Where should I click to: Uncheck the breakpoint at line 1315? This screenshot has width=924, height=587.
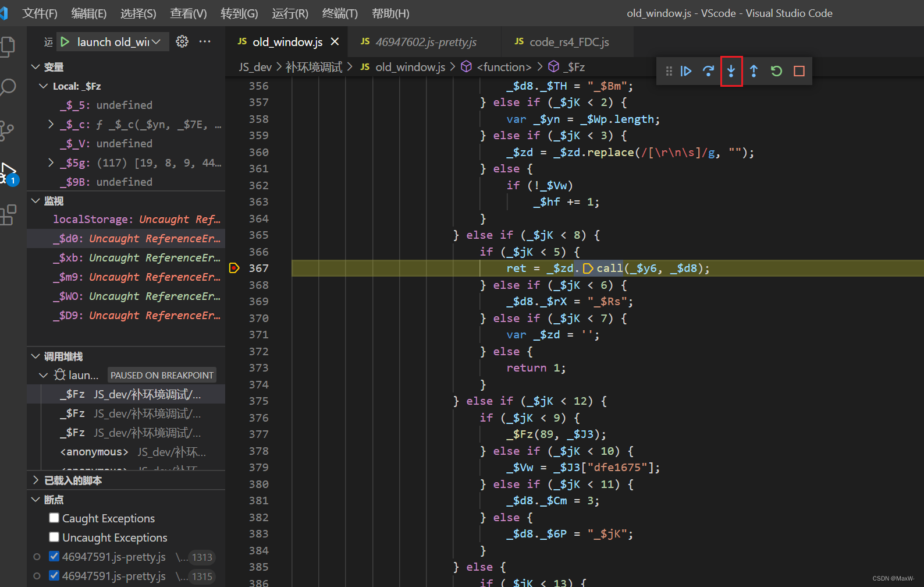point(54,575)
